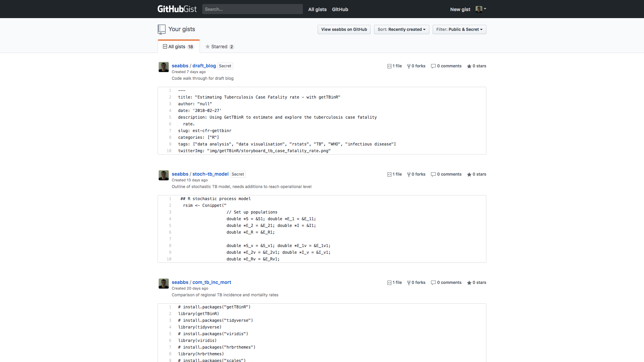The image size is (644, 362).
Task: Click 'library(getTBinR)' code line
Action: (x=199, y=314)
